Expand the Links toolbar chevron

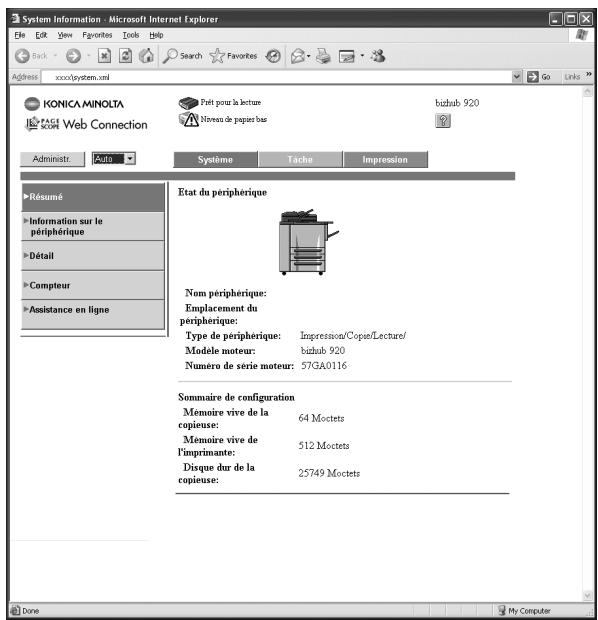pos(589,74)
